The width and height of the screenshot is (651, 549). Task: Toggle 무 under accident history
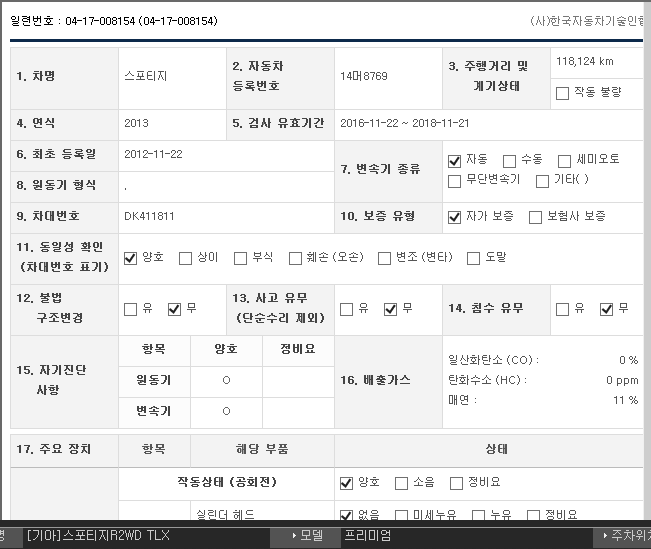(x=390, y=309)
